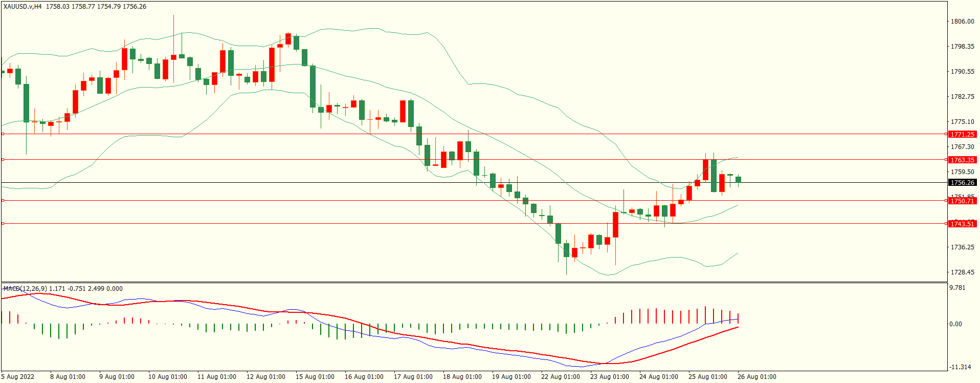
Task: Click the 25 Aug 01:00 time label
Action: click(x=708, y=377)
